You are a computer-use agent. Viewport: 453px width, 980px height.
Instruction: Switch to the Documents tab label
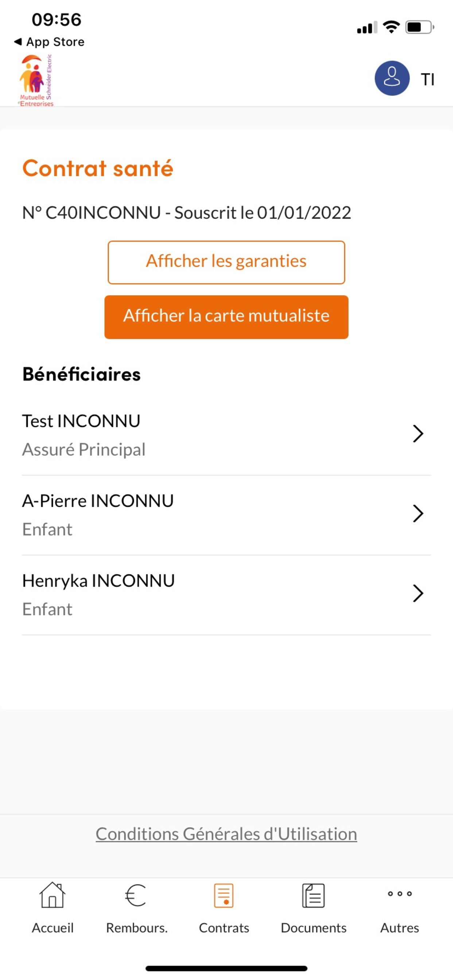tap(313, 928)
